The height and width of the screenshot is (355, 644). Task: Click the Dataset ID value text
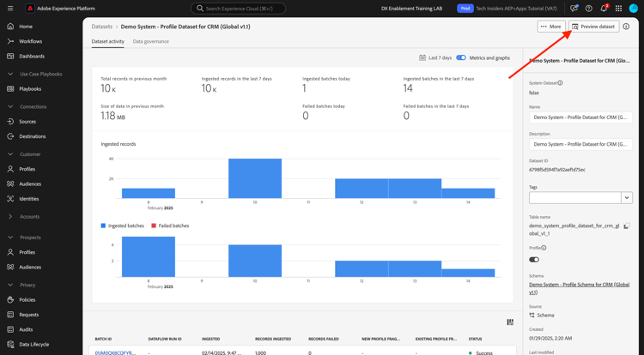(x=557, y=170)
